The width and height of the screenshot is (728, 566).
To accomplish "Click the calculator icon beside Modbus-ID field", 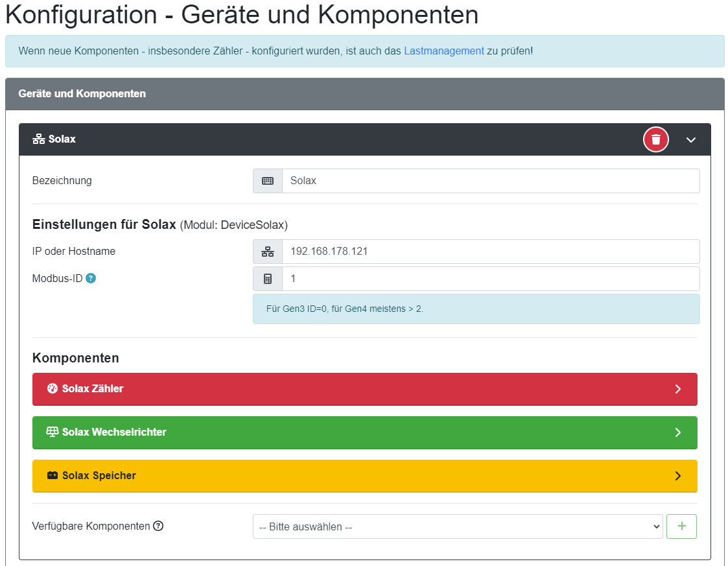I will [268, 279].
